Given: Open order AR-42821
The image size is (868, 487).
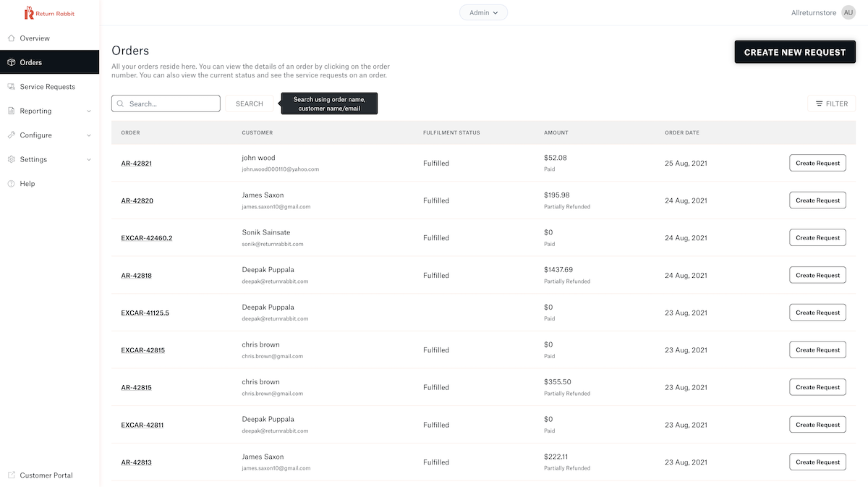Looking at the screenshot, I should (136, 164).
